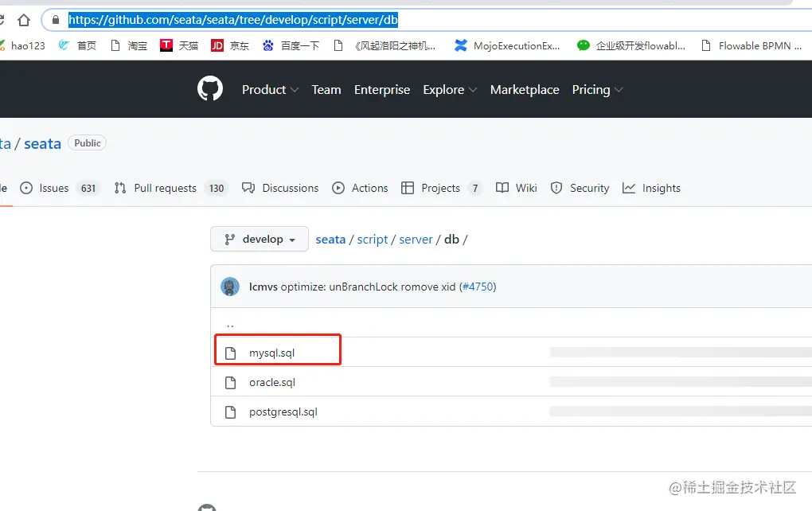This screenshot has height=511, width=812.
Task: Click the Security shield icon
Action: tap(556, 188)
